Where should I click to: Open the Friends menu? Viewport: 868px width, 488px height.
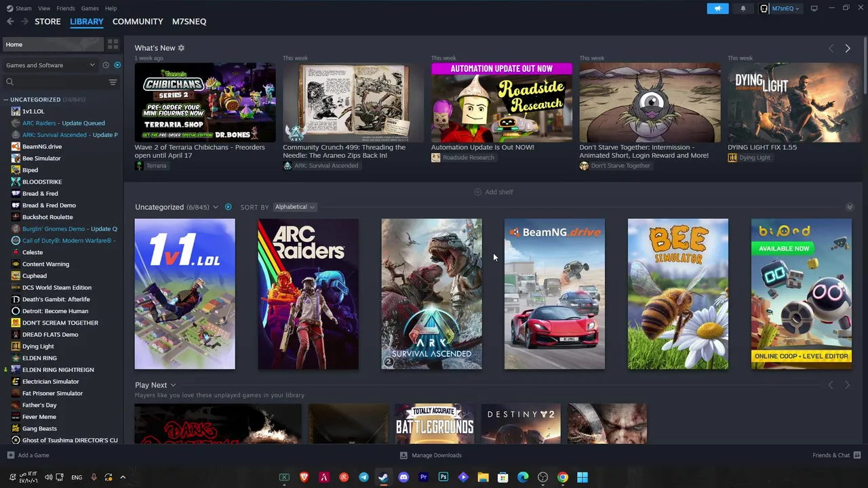coord(66,8)
